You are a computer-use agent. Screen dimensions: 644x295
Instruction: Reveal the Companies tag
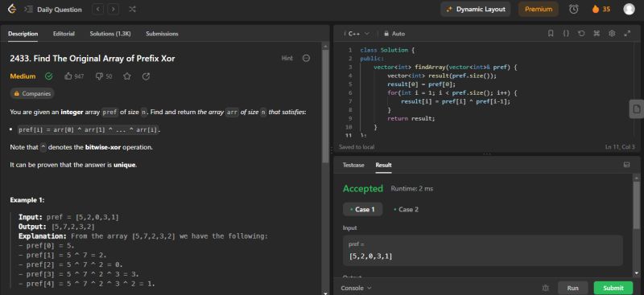[x=32, y=93]
